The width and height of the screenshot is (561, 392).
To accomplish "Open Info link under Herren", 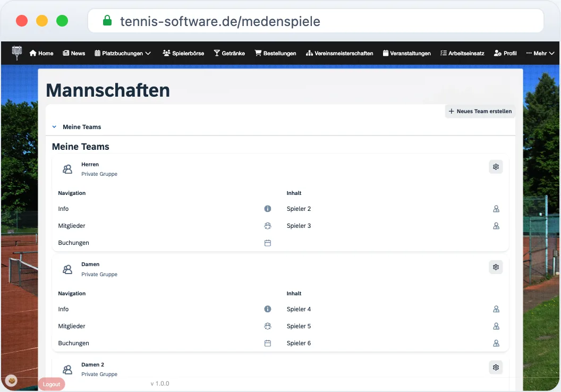I will (x=63, y=209).
